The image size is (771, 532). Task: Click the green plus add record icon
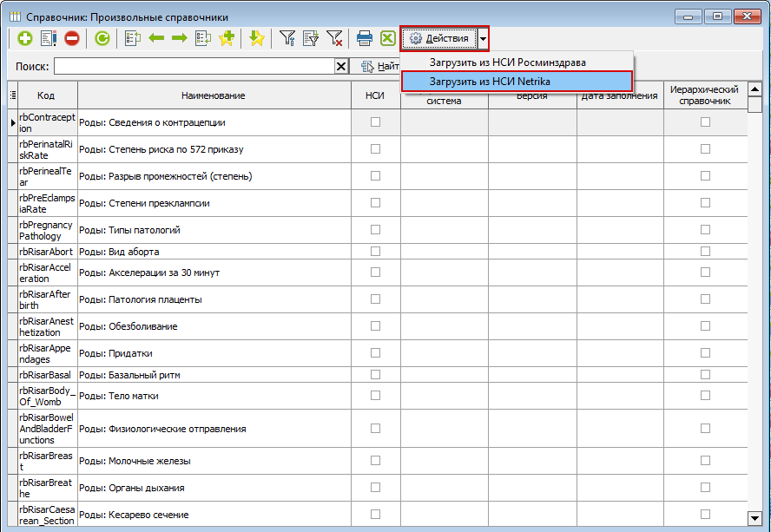click(24, 38)
